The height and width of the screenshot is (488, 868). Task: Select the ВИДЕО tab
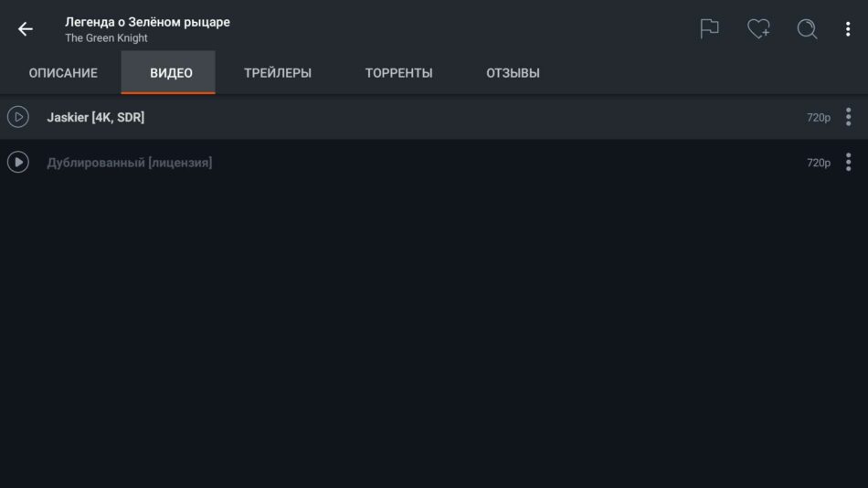171,73
